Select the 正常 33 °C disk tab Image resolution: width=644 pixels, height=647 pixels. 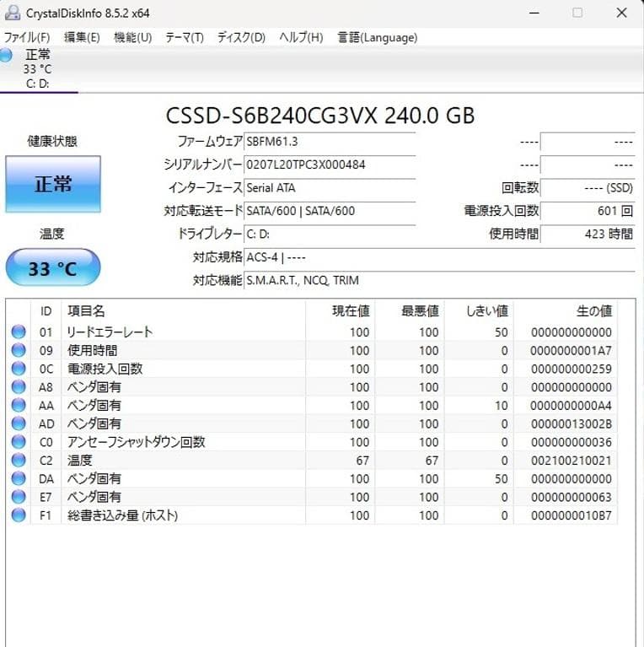point(39,69)
